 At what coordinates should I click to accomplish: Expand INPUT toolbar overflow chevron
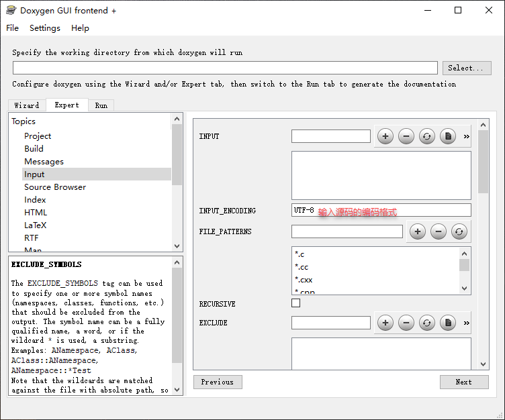pos(466,136)
